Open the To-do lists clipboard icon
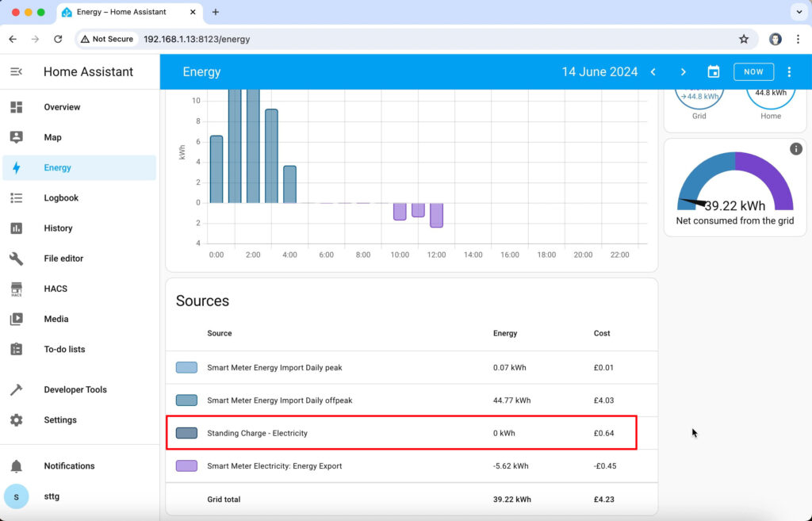 tap(16, 349)
